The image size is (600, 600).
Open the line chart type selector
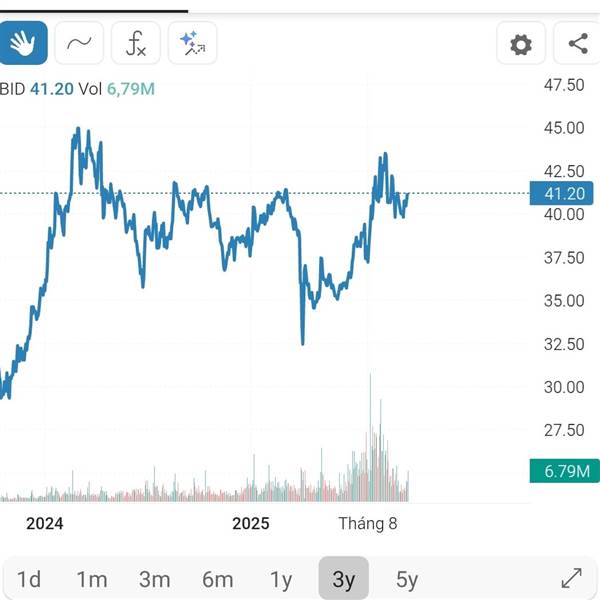click(79, 43)
